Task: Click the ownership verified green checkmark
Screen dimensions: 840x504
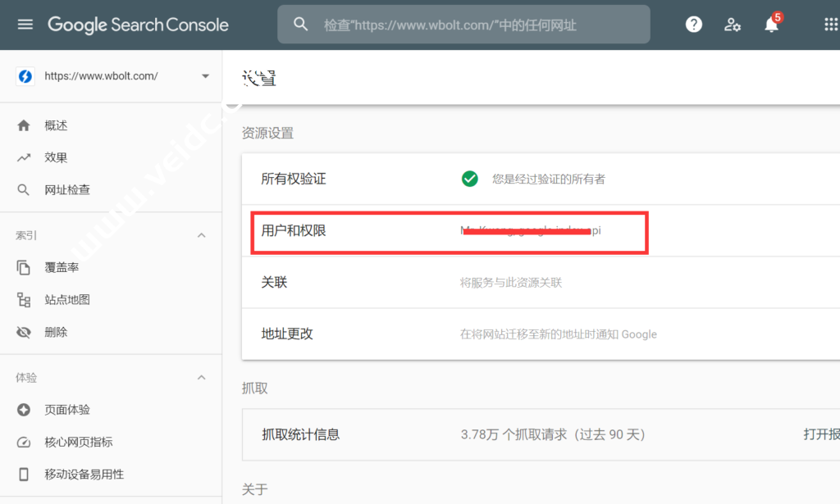Action: point(469,179)
